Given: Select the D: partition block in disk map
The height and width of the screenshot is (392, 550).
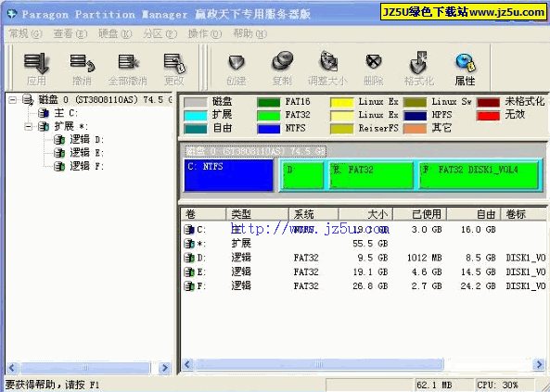Looking at the screenshot, I should (x=303, y=175).
